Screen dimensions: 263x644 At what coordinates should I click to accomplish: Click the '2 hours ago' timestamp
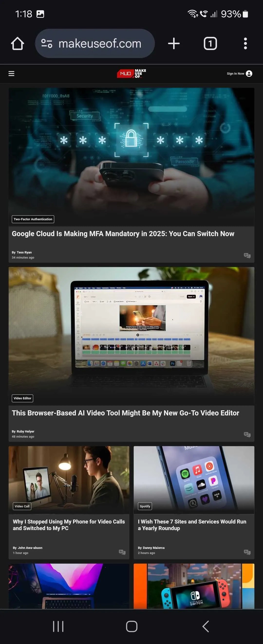coord(146,553)
